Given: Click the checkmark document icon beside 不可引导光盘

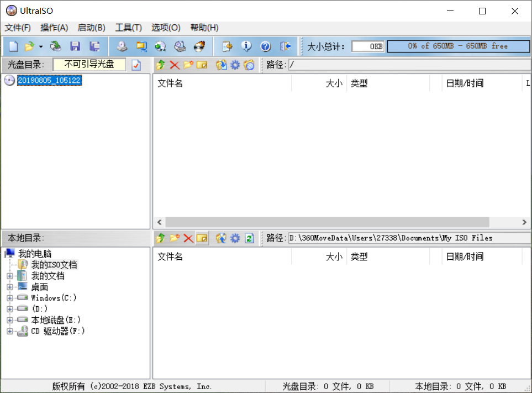Looking at the screenshot, I should [136, 65].
